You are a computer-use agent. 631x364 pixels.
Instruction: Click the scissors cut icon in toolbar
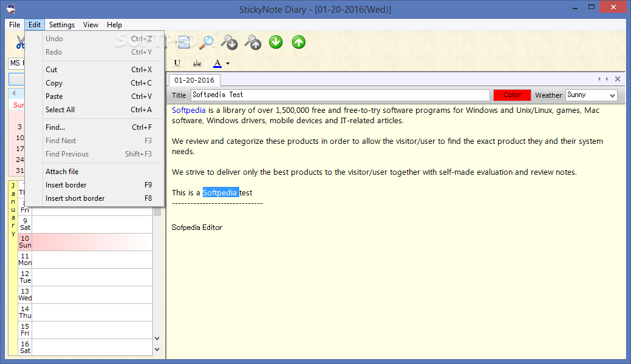(19, 42)
